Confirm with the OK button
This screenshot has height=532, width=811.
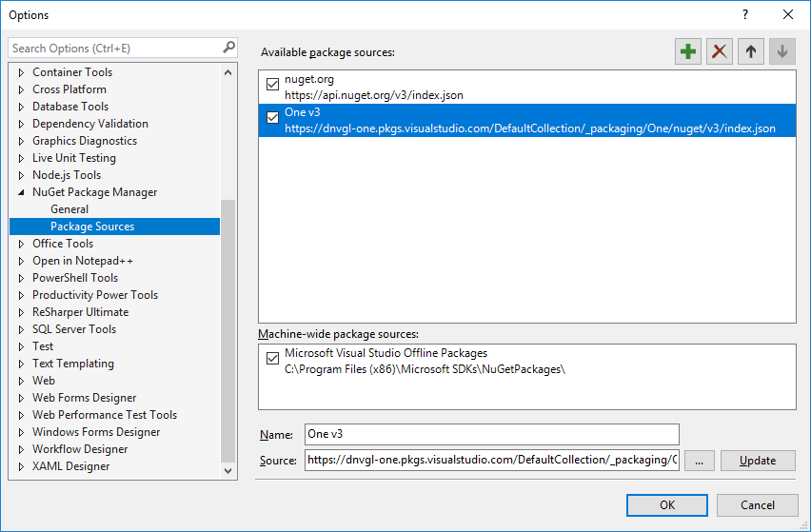(667, 505)
